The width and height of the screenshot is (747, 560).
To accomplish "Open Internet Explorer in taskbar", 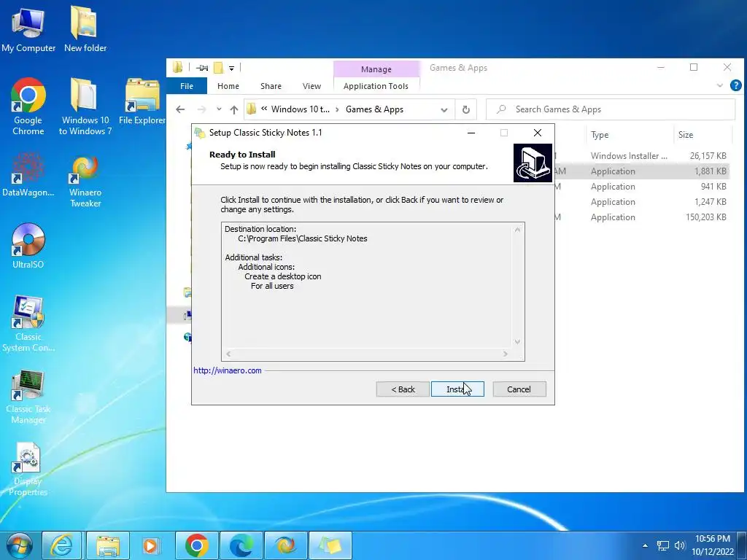I will [61, 545].
